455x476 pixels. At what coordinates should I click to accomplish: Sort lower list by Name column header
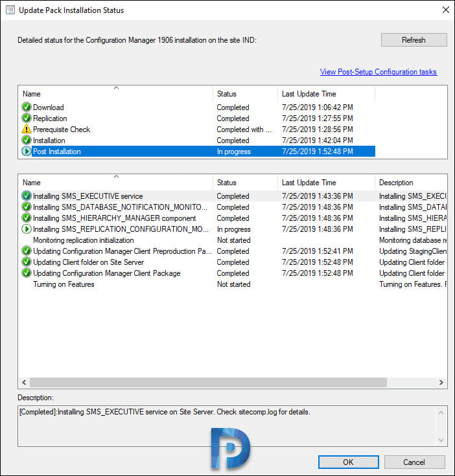click(x=116, y=183)
